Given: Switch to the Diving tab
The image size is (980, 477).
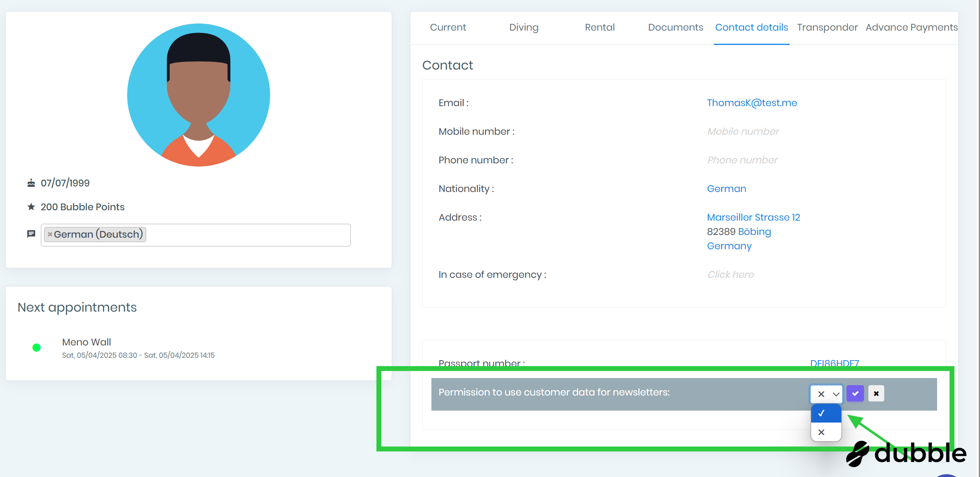Looking at the screenshot, I should click(x=524, y=27).
